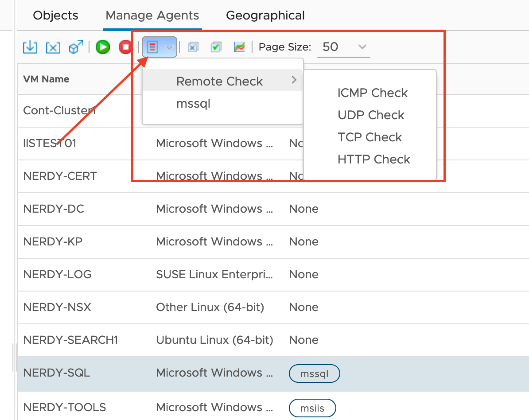
Task: Click None in the NERDY-DC row
Action: click(303, 209)
